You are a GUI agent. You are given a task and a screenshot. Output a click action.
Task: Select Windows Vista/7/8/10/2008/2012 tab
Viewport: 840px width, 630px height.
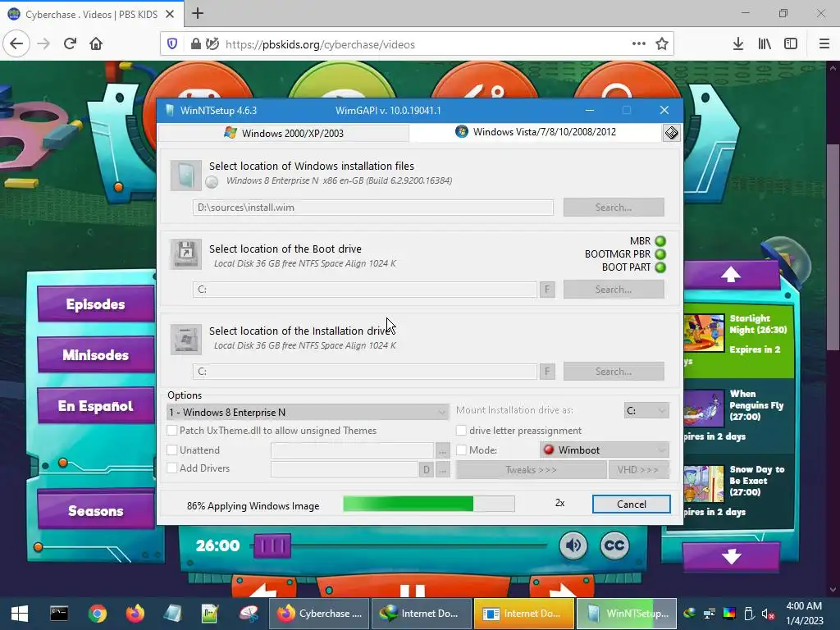(x=536, y=132)
